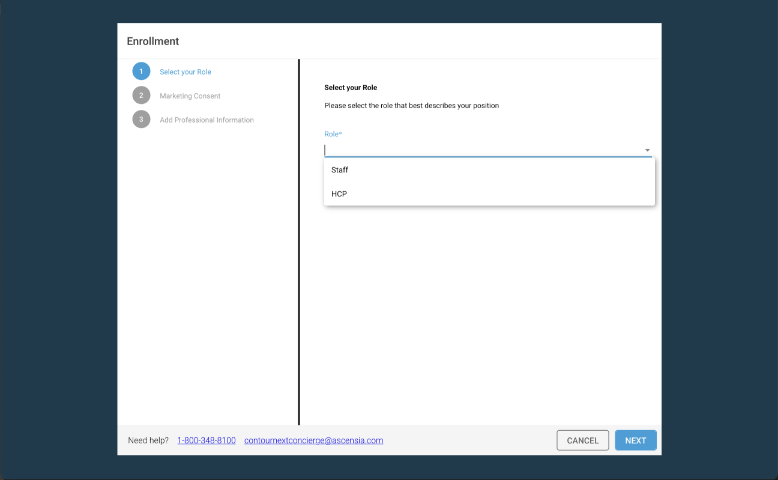Collapse the Role dropdown using its arrow
This screenshot has height=480, width=778.
point(647,150)
